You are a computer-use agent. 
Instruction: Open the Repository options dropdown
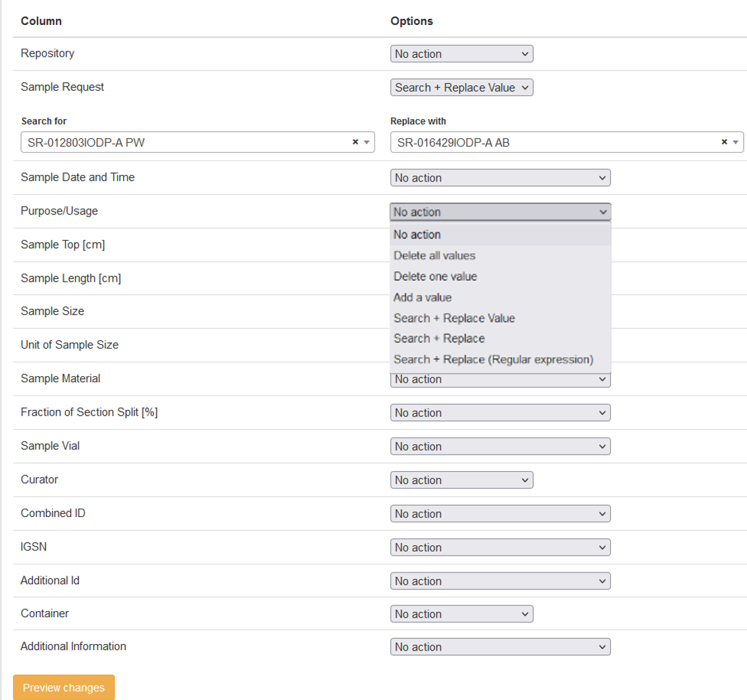tap(461, 54)
